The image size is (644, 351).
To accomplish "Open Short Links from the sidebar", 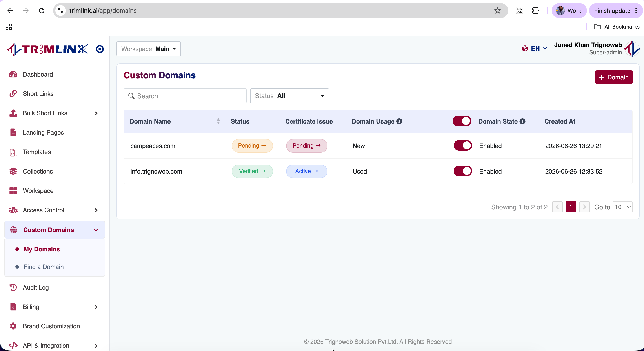I will [x=38, y=93].
